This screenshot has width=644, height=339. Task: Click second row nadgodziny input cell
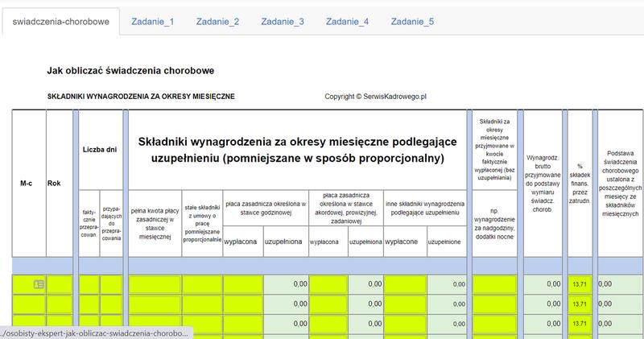click(494, 304)
